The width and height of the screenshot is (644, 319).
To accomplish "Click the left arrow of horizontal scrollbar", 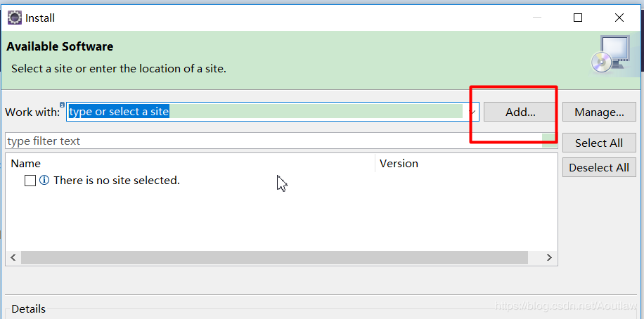I will click(x=13, y=257).
